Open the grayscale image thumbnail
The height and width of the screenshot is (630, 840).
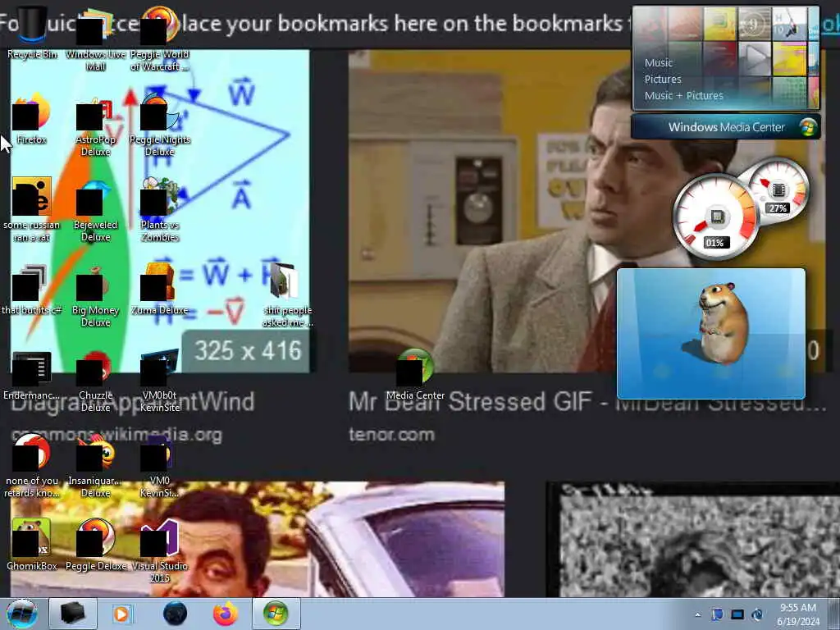[x=693, y=540]
